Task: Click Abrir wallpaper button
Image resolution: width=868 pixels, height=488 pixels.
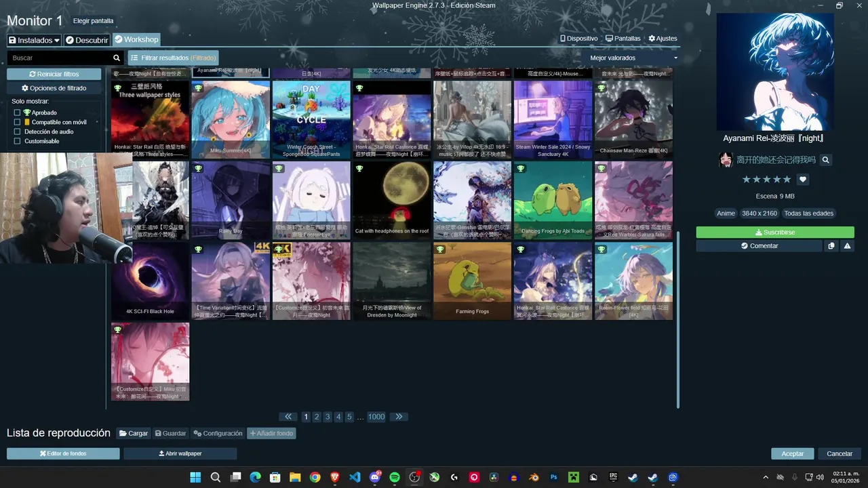Action: (180, 453)
